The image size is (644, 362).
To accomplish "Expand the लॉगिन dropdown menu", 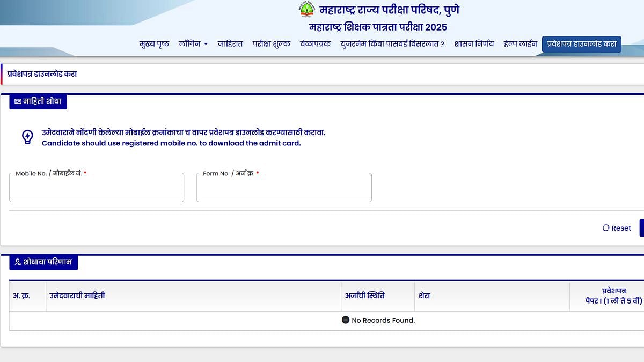I will tap(193, 43).
